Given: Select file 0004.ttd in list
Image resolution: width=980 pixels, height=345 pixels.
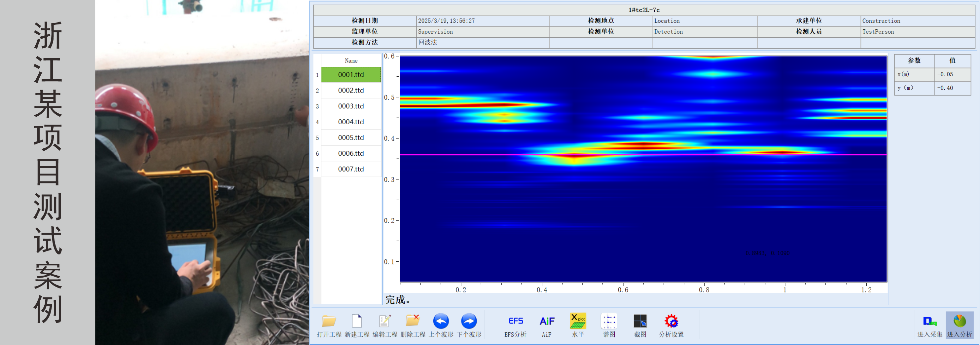Looking at the screenshot, I should click(351, 122).
